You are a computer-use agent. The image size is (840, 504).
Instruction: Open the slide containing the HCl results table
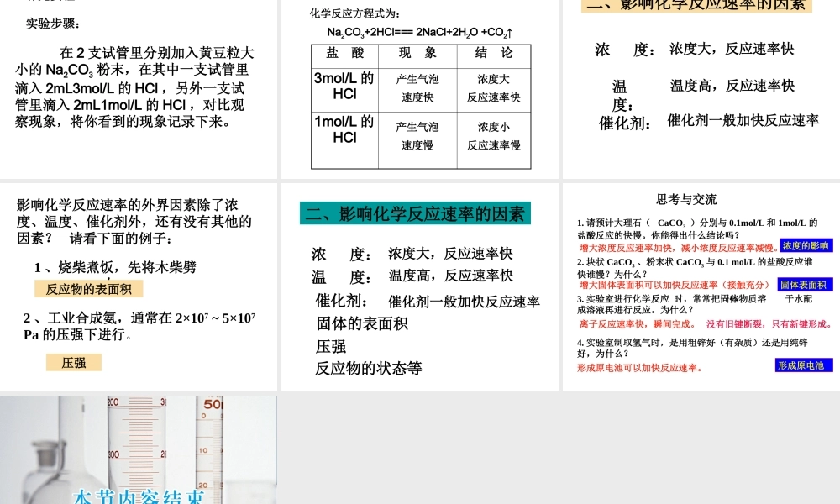(420, 89)
